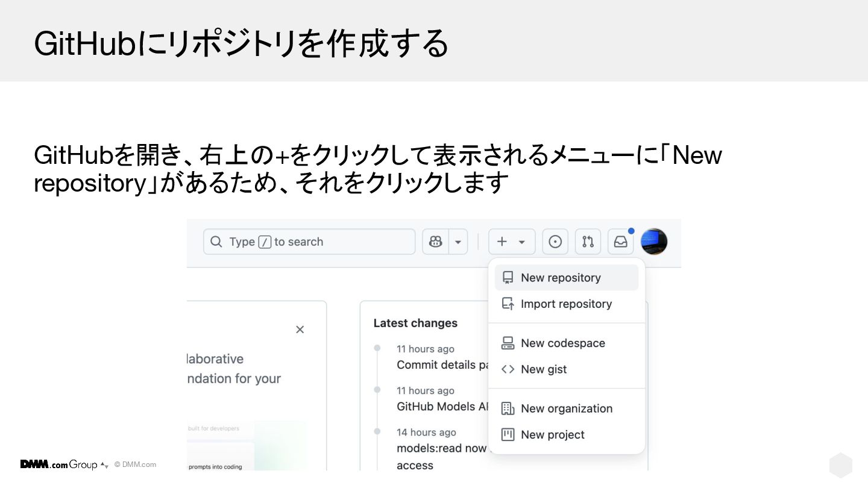
Task: Click the codespace icon beside New codespace
Action: 508,343
